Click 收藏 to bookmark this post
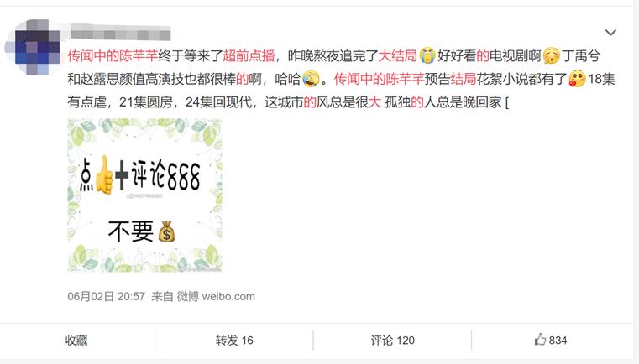Screen dimensions: 639x364 [x=76, y=340]
